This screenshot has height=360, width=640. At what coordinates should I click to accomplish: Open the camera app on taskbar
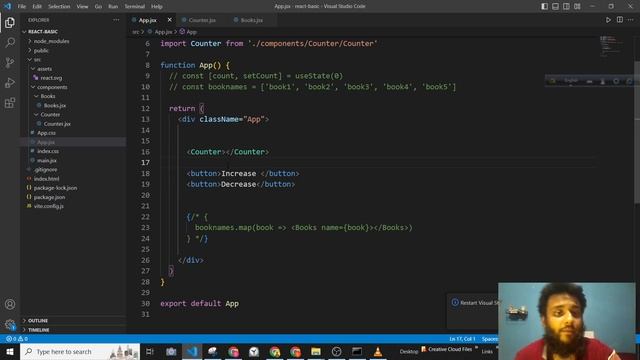pyautogui.click(x=171, y=351)
